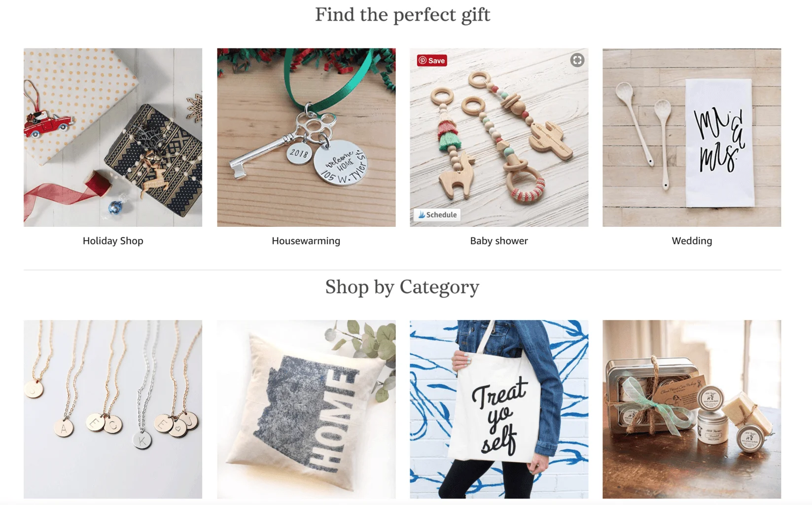Image resolution: width=812 pixels, height=505 pixels.
Task: Choose the soap gift tin category image
Action: pyautogui.click(x=692, y=409)
